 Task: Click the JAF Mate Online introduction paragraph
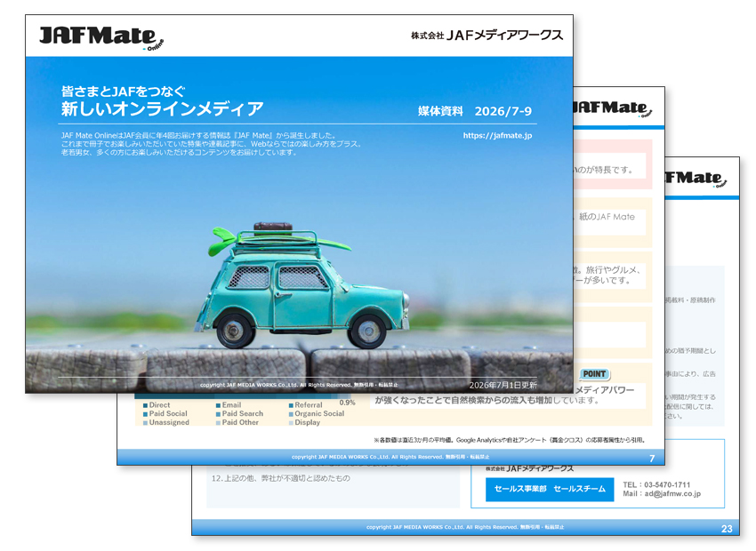[x=211, y=144]
